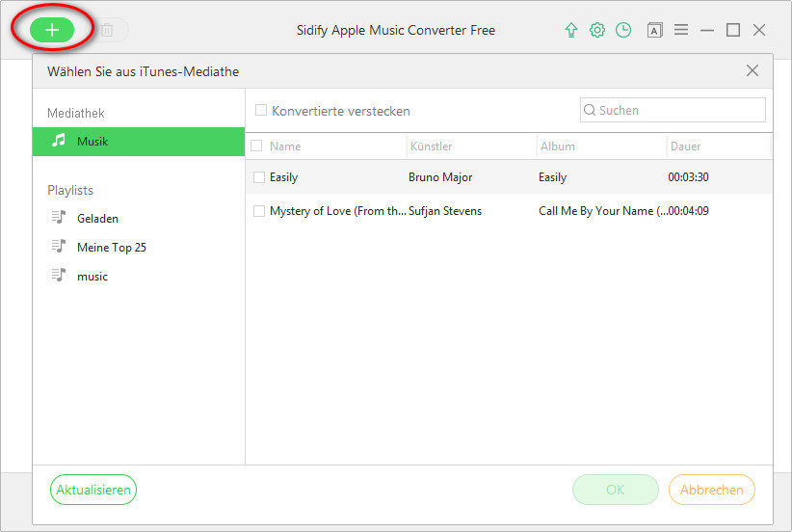Tick the select-all checkbox in the header
792x532 pixels.
click(x=256, y=146)
